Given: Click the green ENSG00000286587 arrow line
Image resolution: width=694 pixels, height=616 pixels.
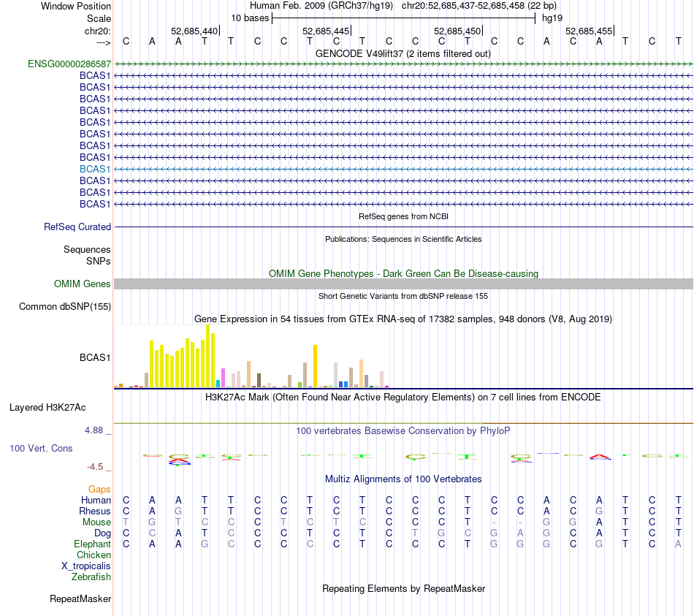Looking at the screenshot, I should coord(403,64).
